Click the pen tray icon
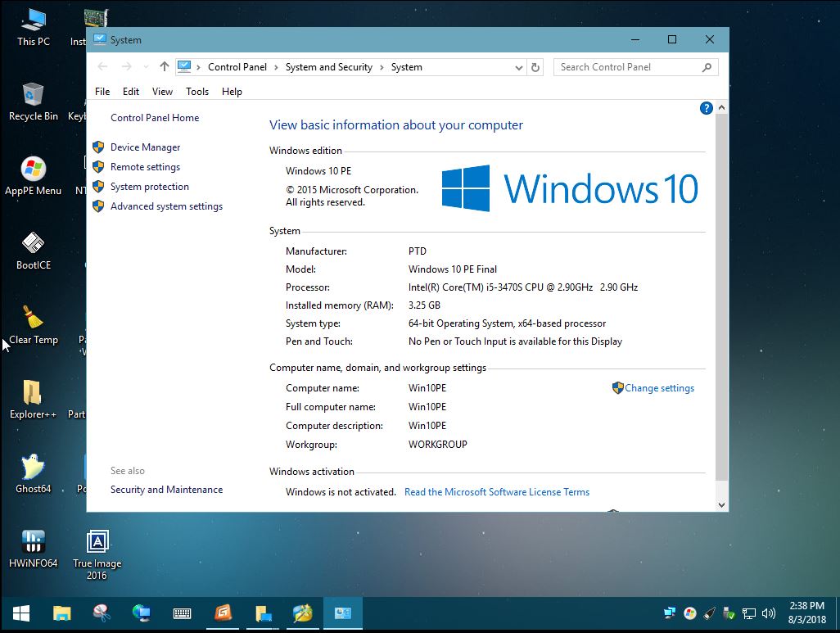 pos(709,613)
